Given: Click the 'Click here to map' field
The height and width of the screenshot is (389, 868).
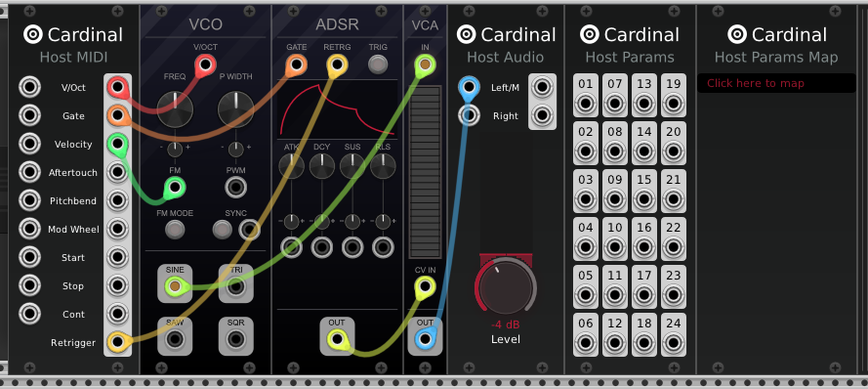Looking at the screenshot, I should pos(776,83).
